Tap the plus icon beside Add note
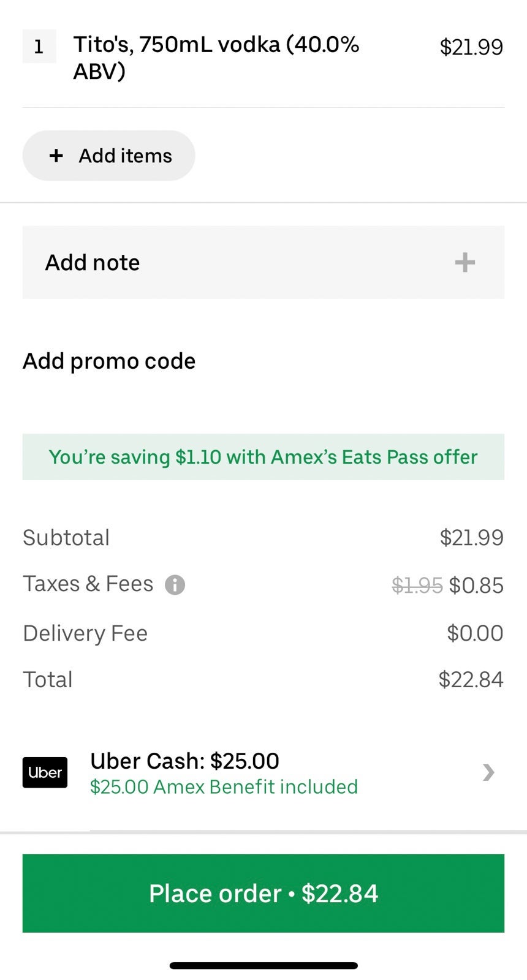This screenshot has height=980, width=527. click(x=465, y=262)
